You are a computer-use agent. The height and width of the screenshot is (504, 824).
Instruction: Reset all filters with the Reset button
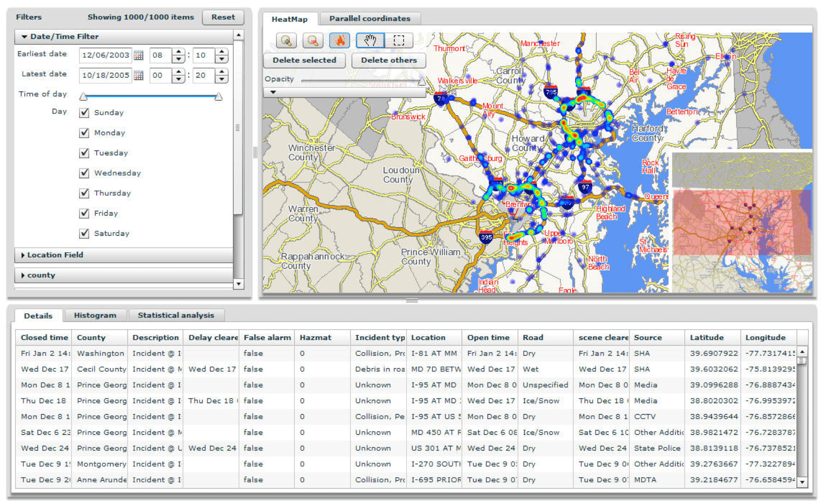coord(223,17)
